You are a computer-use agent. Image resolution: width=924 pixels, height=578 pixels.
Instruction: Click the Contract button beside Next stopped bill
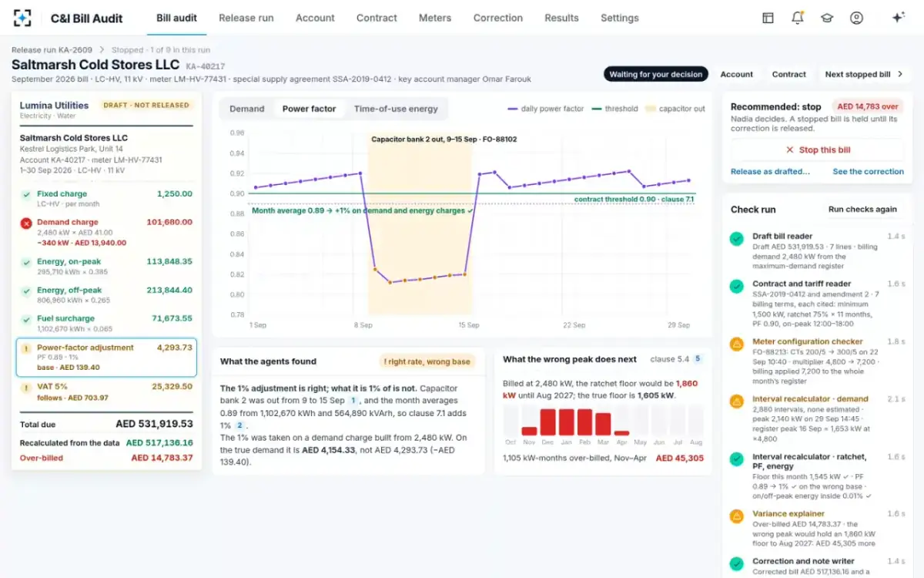click(788, 75)
